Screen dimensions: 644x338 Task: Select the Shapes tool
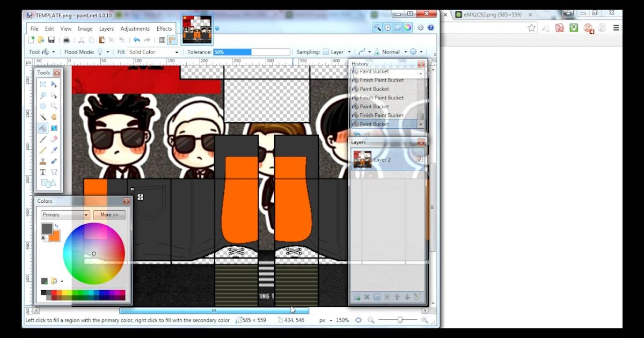[x=48, y=183]
